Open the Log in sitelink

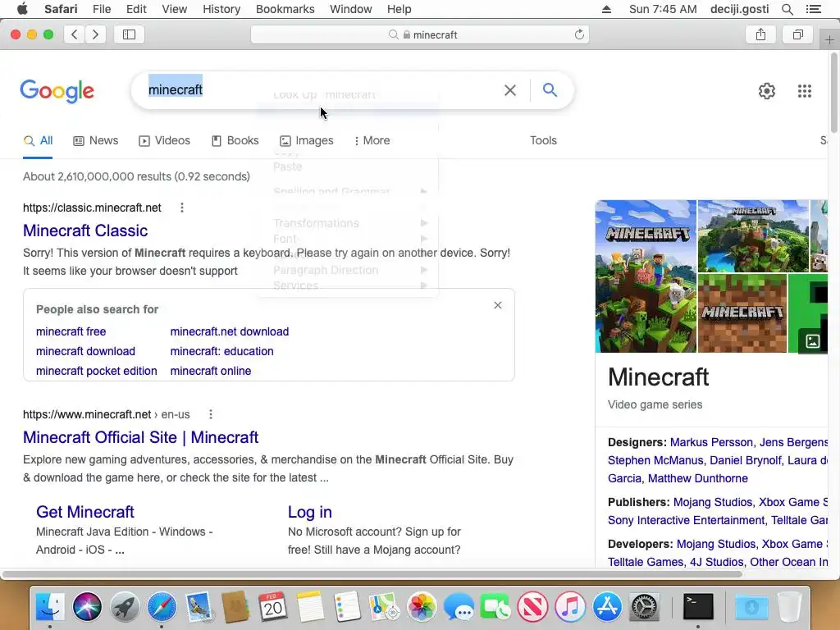point(309,512)
